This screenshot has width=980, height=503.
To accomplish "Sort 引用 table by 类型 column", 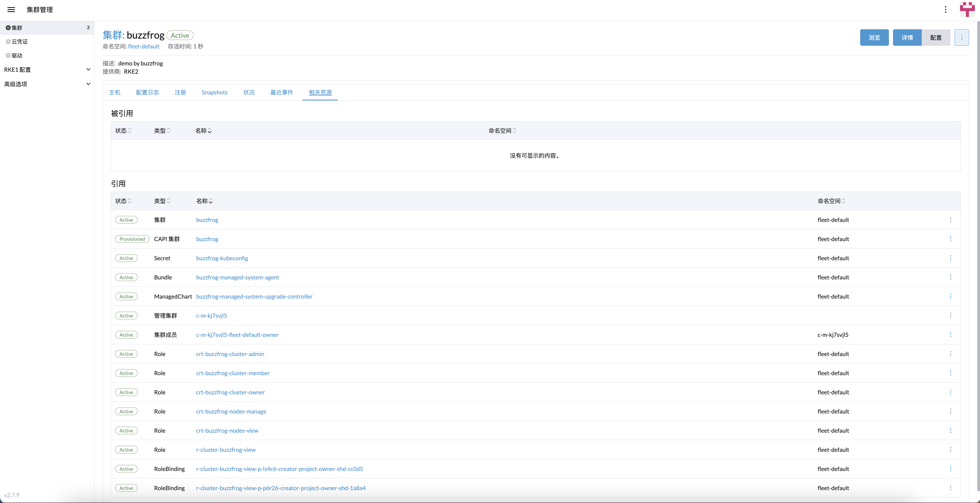I will click(162, 201).
